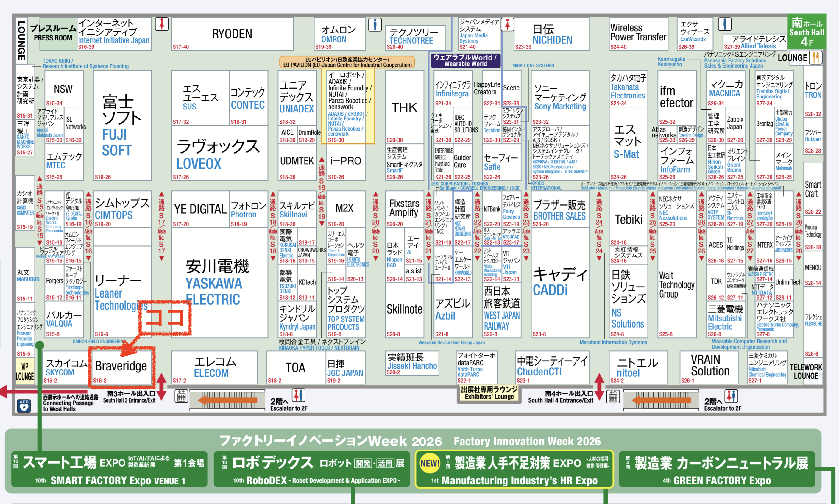Select the restroom icon beside the Press Room
The height and width of the screenshot is (504, 839).
(162, 24)
